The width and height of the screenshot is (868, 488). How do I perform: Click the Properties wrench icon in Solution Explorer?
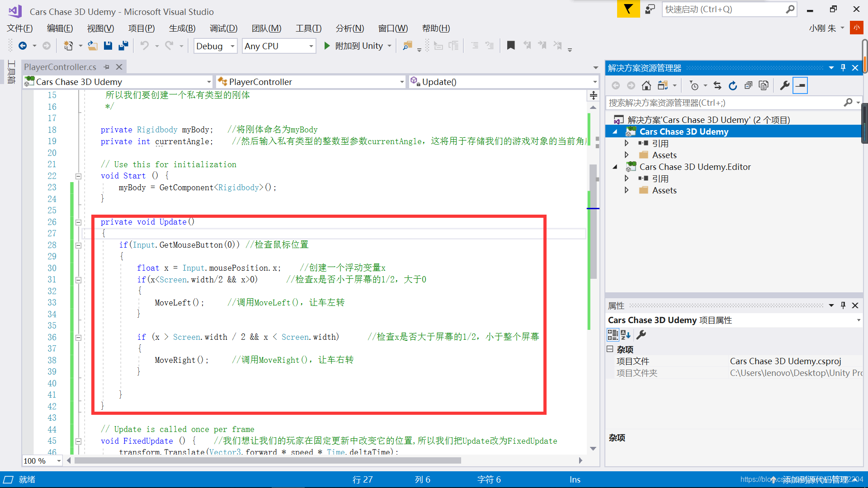pos(785,85)
